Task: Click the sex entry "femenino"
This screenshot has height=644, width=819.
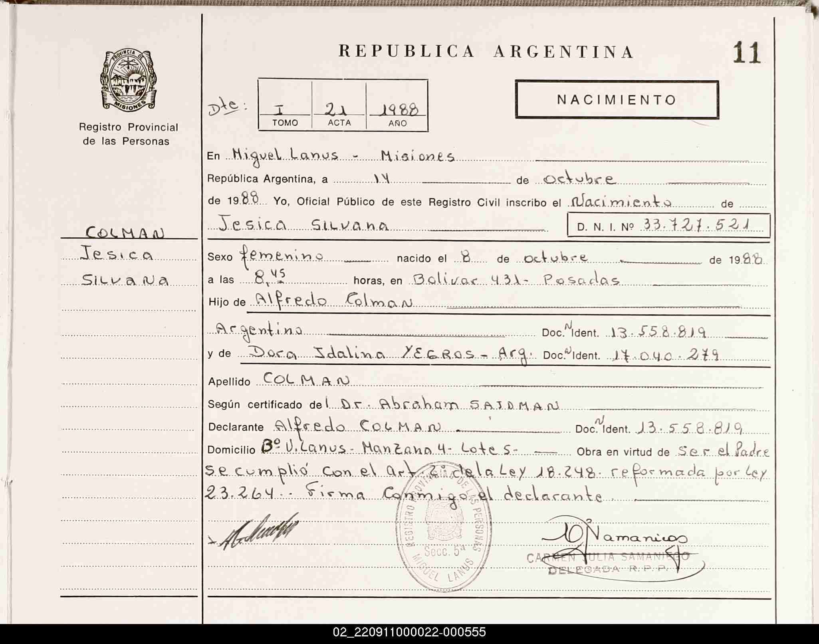Action: pyautogui.click(x=281, y=256)
